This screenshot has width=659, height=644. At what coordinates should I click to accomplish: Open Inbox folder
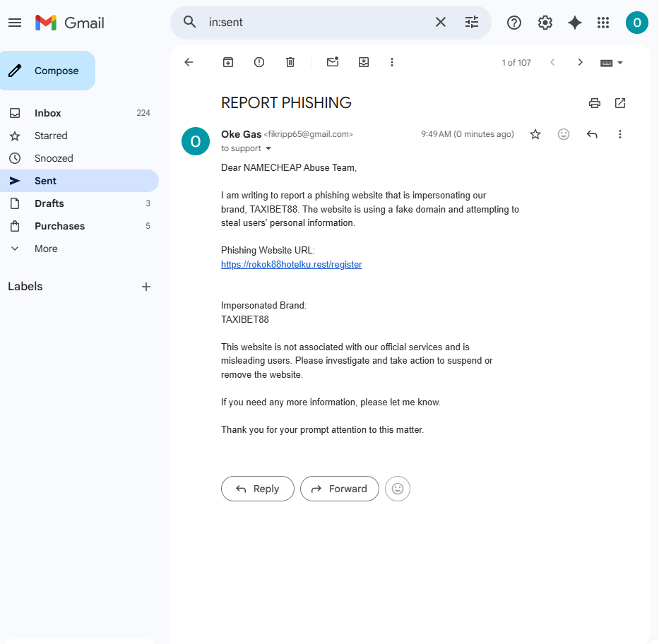[x=79, y=113]
